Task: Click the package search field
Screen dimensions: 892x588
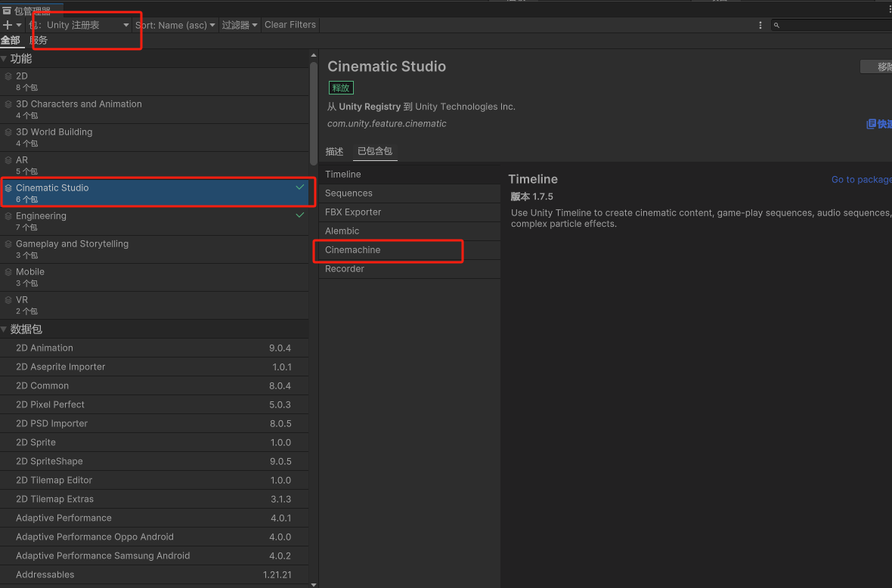Action: 832,25
